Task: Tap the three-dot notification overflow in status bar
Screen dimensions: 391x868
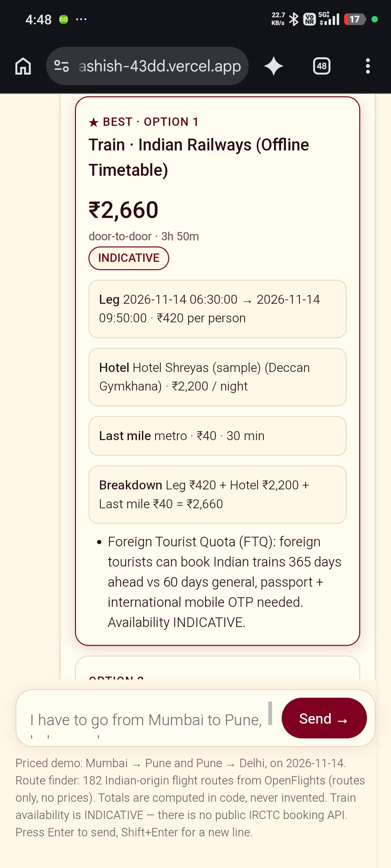Action: point(81,20)
